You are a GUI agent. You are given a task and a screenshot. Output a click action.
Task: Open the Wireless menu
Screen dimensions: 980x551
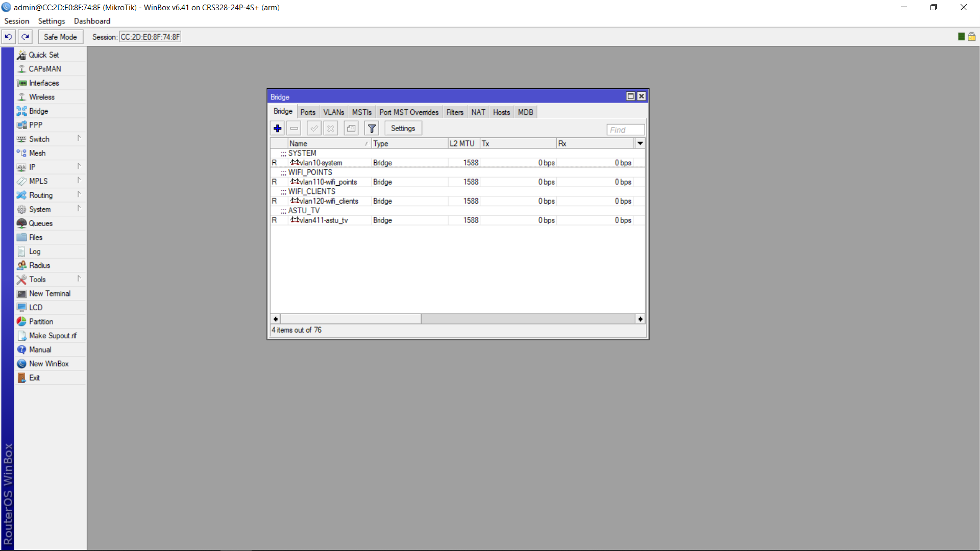click(50, 97)
